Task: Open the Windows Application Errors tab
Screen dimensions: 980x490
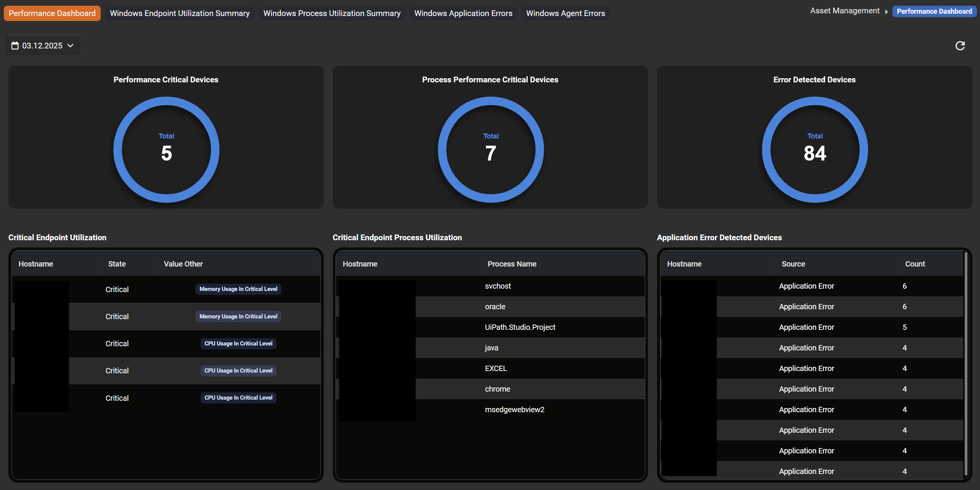Action: [463, 13]
